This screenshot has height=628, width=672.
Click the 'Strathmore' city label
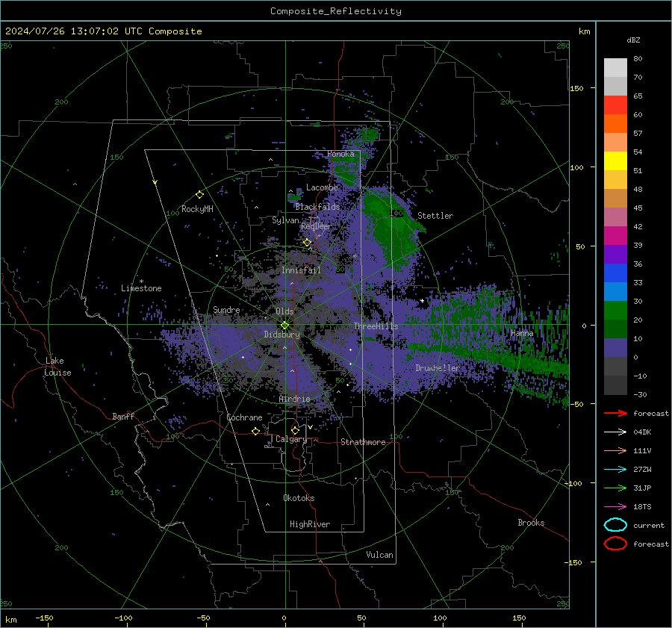364,442
